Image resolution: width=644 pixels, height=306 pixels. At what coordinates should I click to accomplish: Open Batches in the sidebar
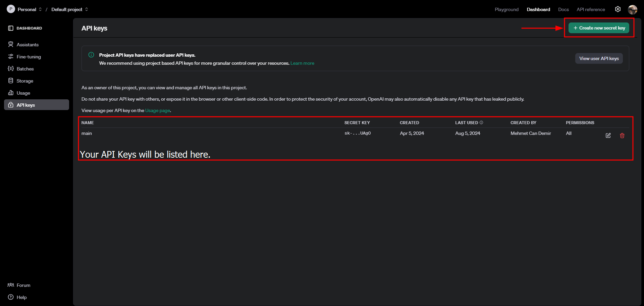click(x=37, y=69)
